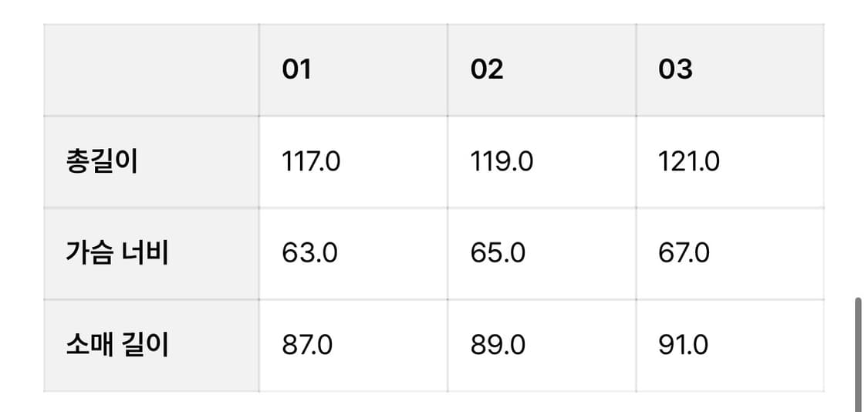
Task: Click the vertical scrollbar thumb
Action: [858, 355]
